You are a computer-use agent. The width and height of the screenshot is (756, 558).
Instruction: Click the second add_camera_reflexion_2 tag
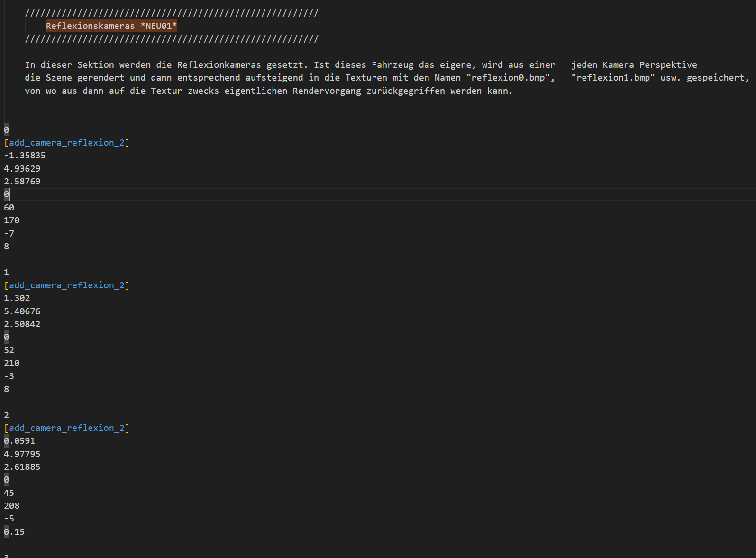(x=66, y=285)
